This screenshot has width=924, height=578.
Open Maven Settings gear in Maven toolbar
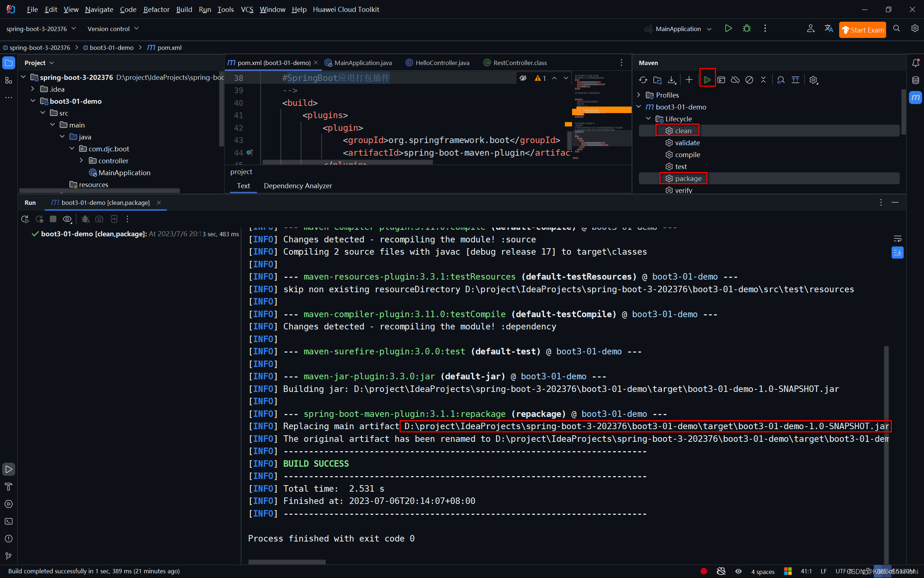tap(813, 80)
